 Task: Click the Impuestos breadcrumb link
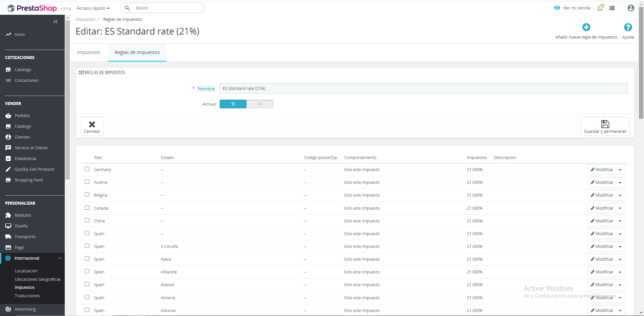[85, 19]
